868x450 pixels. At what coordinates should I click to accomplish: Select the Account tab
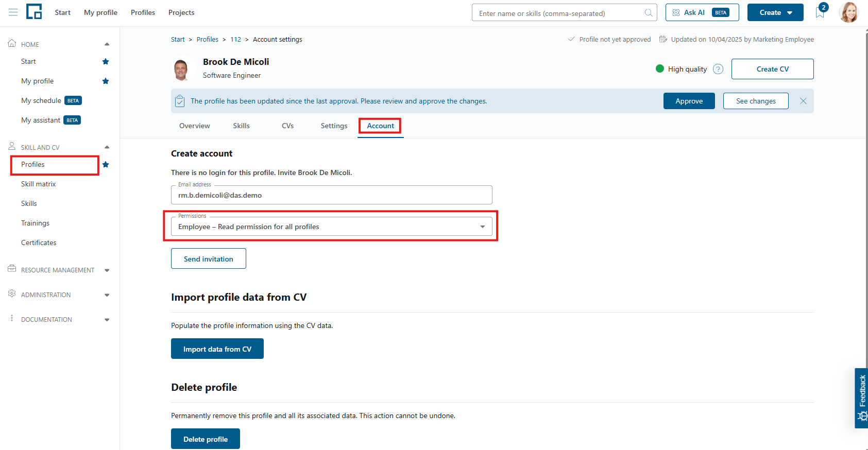pyautogui.click(x=381, y=126)
